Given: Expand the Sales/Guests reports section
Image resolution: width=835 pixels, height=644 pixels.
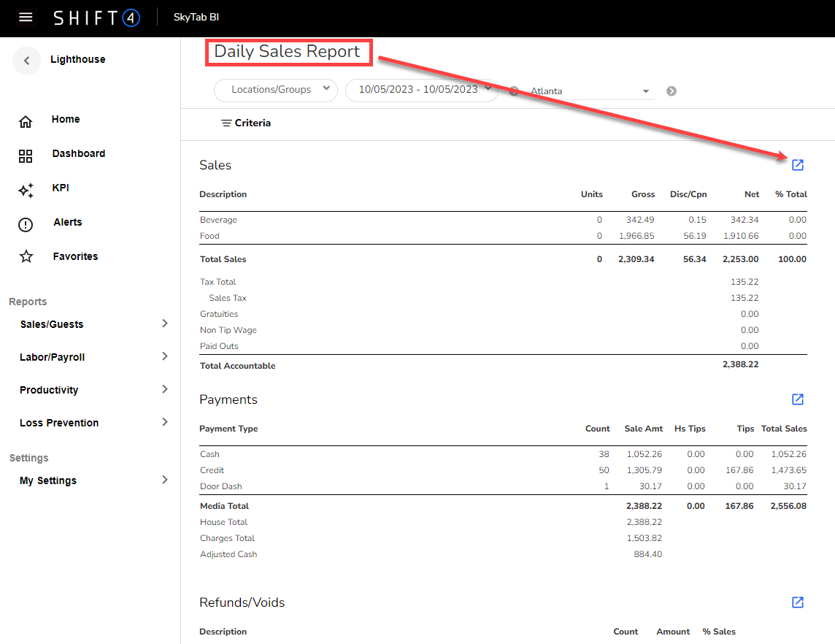Looking at the screenshot, I should pos(93,324).
